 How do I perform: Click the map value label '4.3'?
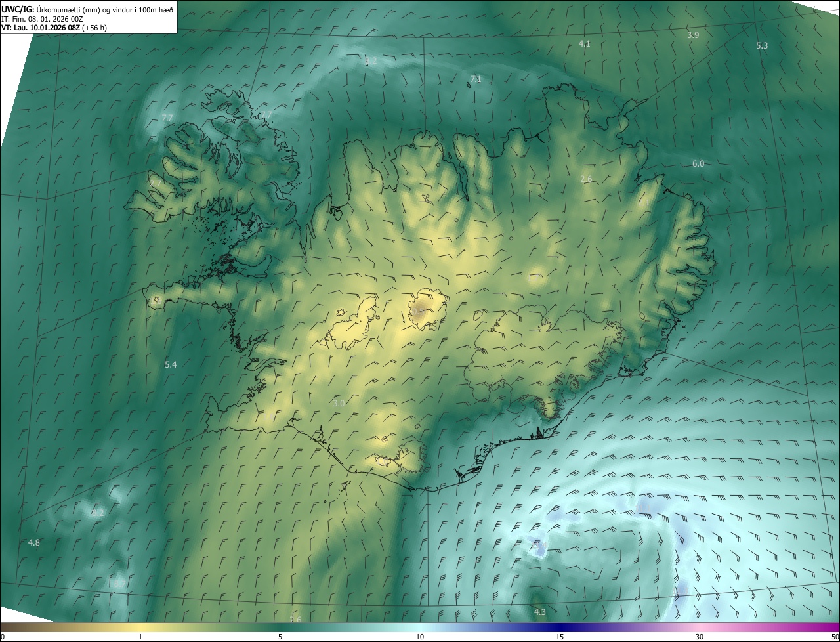click(x=539, y=612)
